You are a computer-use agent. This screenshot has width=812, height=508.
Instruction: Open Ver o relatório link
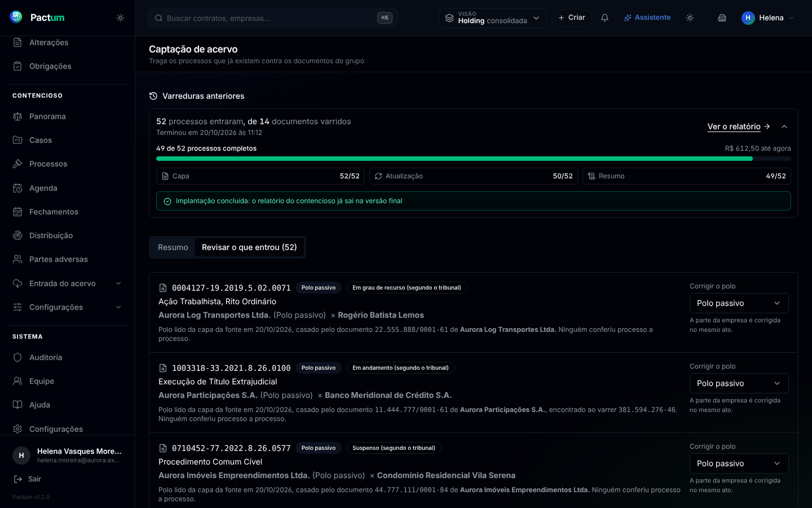pyautogui.click(x=739, y=126)
